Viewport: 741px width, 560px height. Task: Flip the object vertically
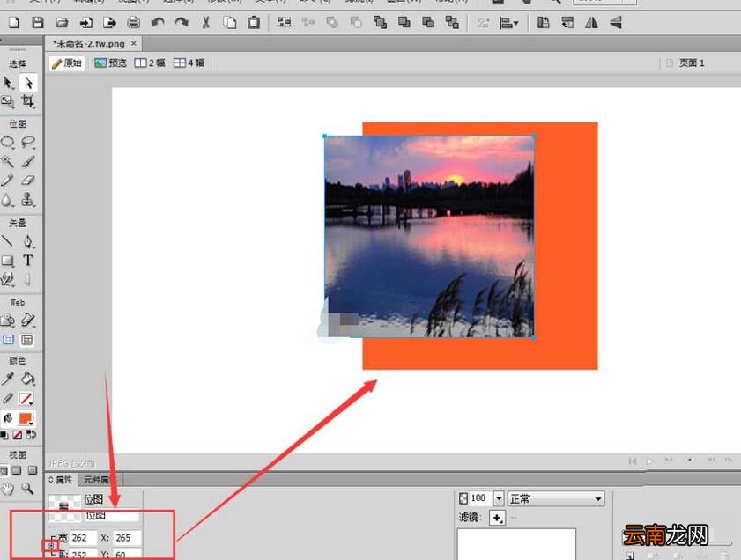[x=615, y=23]
